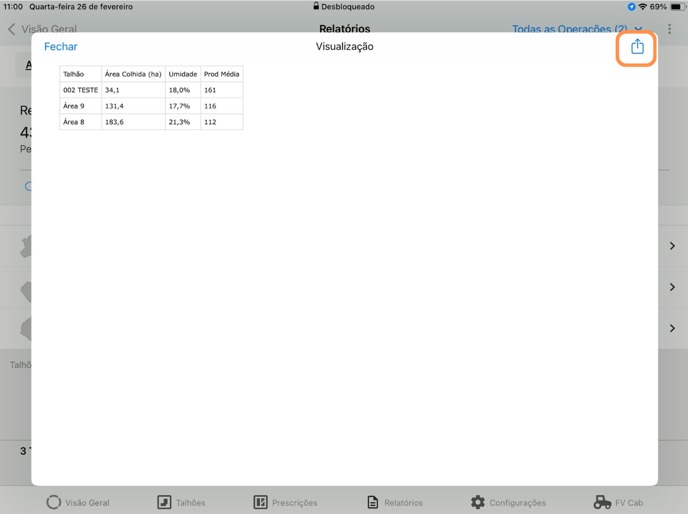Select the Área 8 row cell
The width and height of the screenshot is (688, 514).
tap(80, 122)
